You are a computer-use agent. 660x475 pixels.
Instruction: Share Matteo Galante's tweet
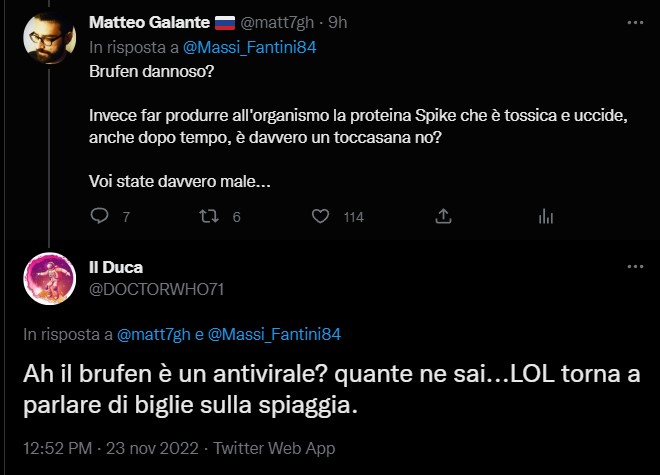[x=443, y=216]
